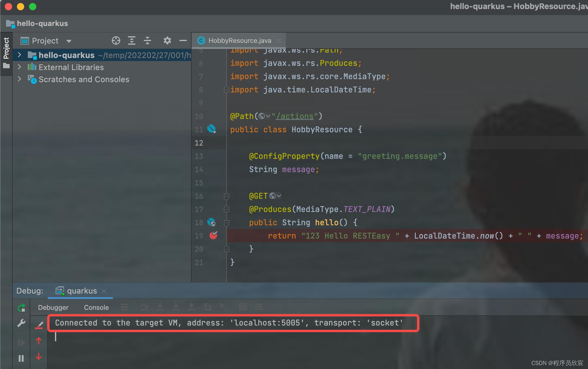
Task: Open the /actions path link
Action: (x=295, y=116)
